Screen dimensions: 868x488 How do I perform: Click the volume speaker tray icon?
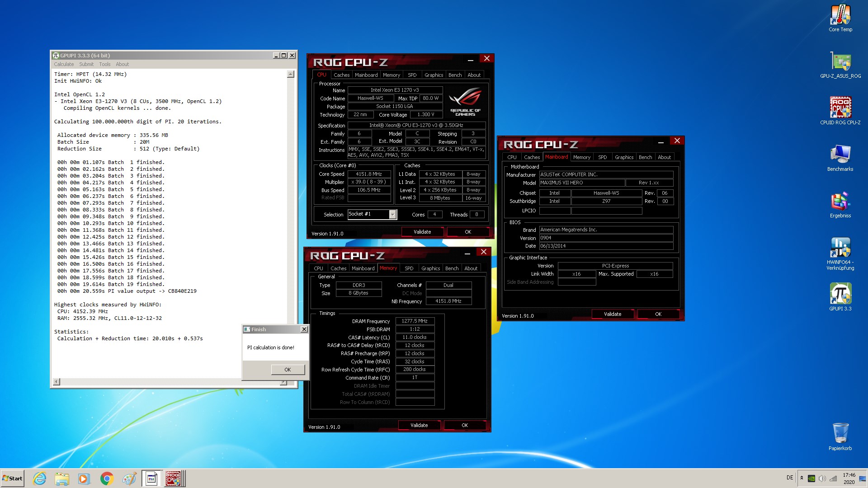point(822,479)
